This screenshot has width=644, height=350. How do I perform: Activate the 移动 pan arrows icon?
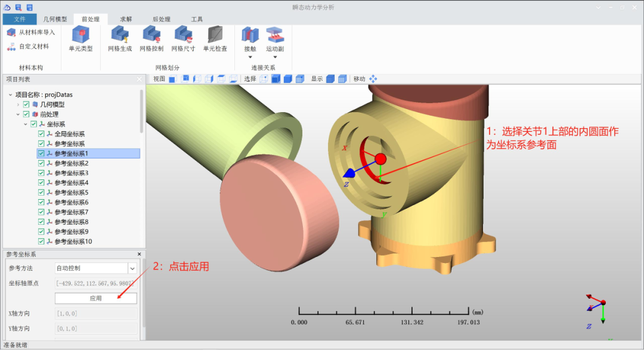point(373,79)
